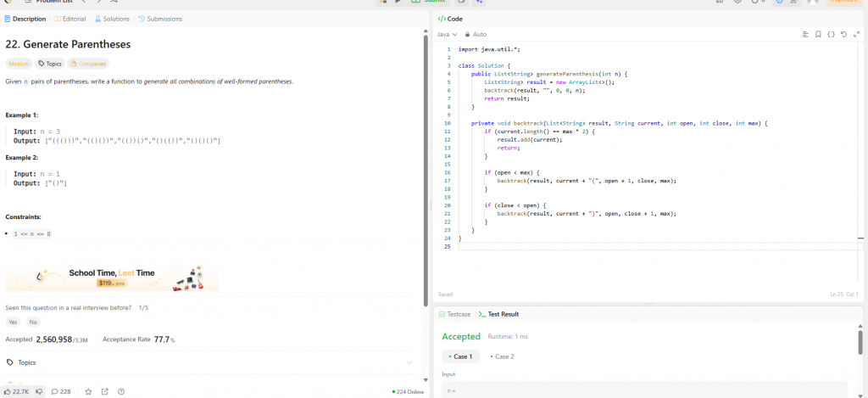The image size is (868, 398).
Task: Click the bookmark icon in code editor toolbar
Action: click(818, 34)
